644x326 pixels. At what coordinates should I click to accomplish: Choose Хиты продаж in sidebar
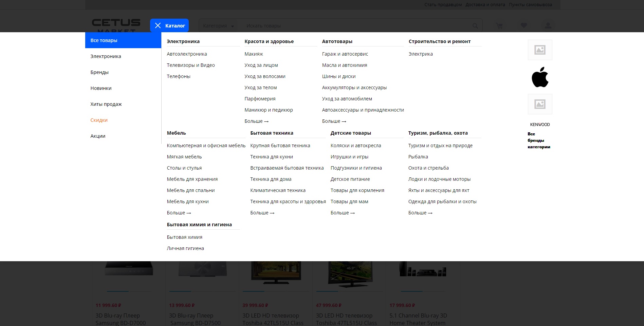[106, 104]
